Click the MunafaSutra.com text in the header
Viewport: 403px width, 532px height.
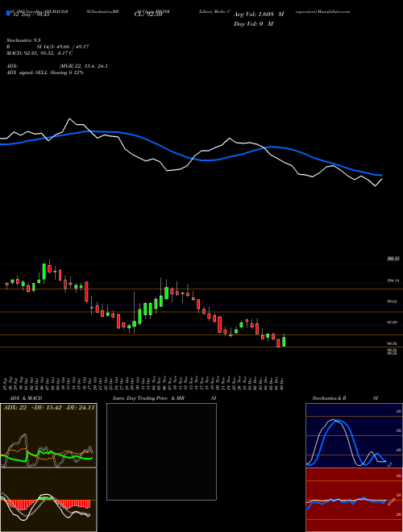pos(334,11)
